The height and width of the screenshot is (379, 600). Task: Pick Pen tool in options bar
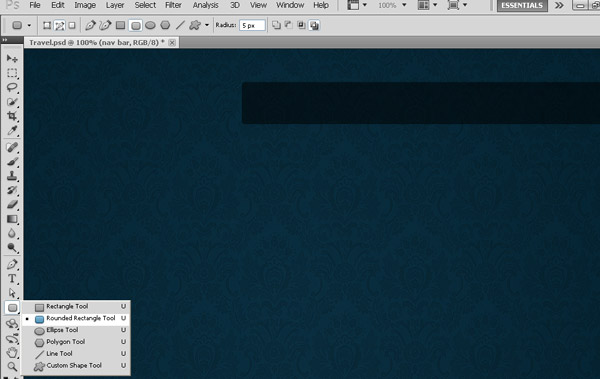[90, 25]
